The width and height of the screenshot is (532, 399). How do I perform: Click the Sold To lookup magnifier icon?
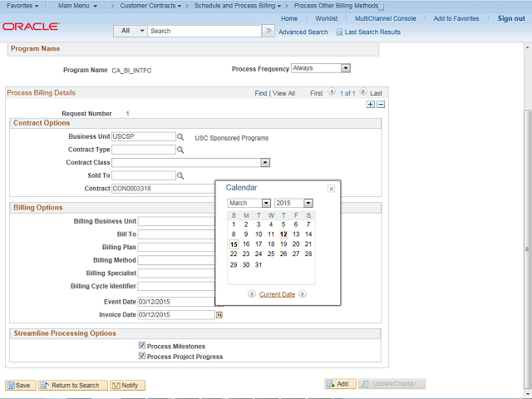[180, 176]
